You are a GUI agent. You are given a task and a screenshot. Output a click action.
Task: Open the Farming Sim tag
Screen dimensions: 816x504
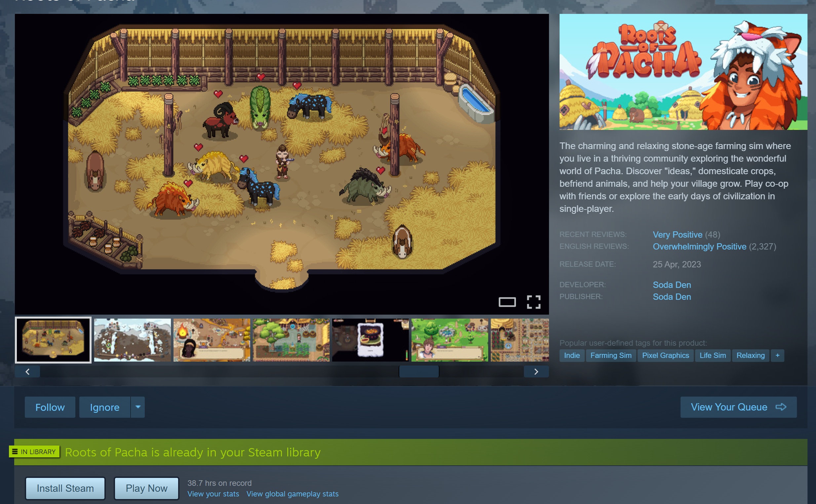click(611, 355)
